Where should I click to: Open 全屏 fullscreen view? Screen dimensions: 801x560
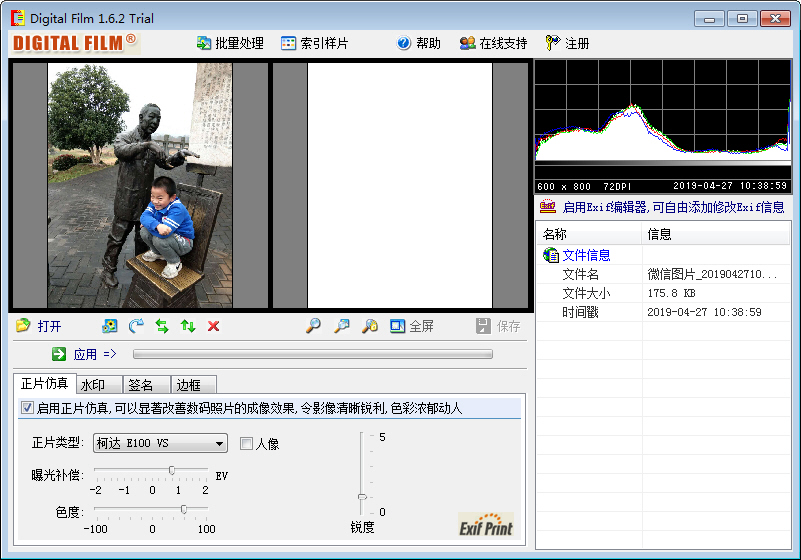click(x=411, y=326)
